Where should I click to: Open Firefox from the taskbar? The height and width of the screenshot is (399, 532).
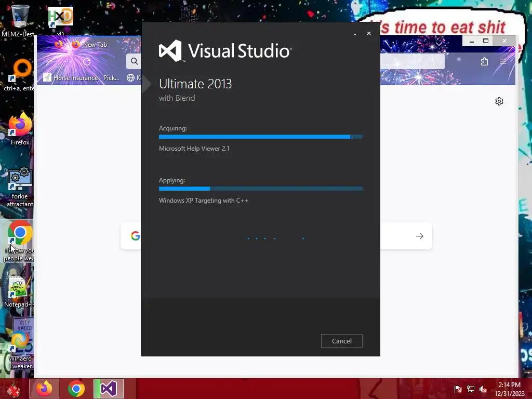point(44,389)
